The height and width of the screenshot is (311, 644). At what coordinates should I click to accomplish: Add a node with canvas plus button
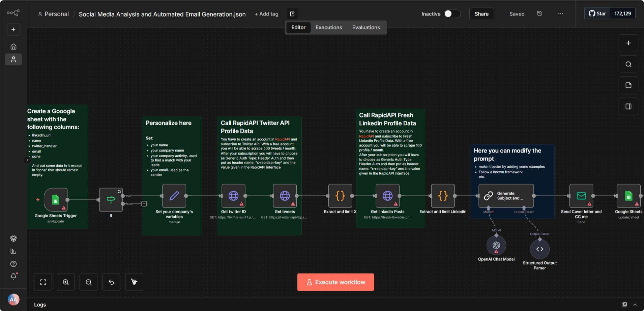pyautogui.click(x=628, y=43)
